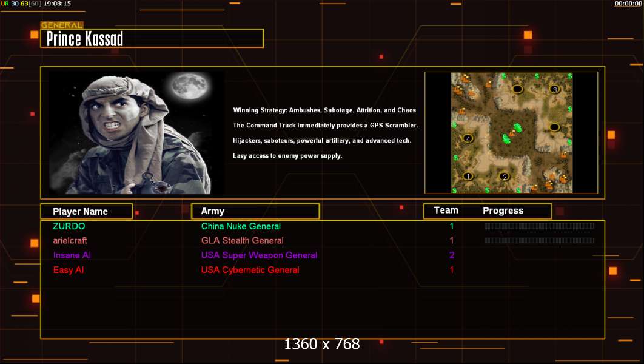Image resolution: width=644 pixels, height=364 pixels.
Task: Click the USA Super Weapon General army entry
Action: [x=259, y=255]
